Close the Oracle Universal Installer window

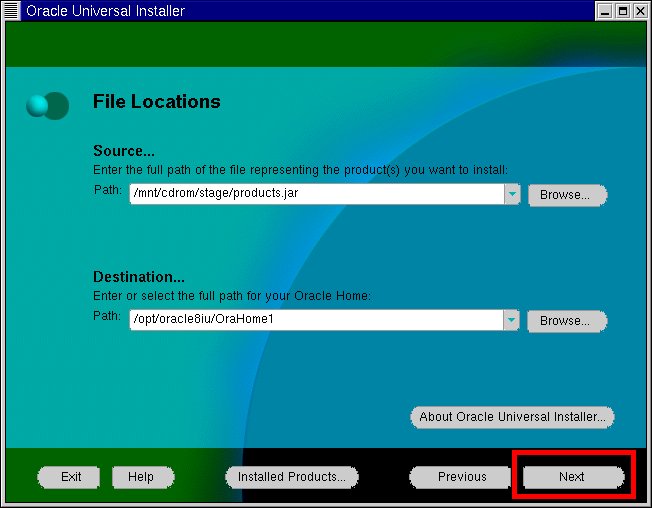point(640,11)
